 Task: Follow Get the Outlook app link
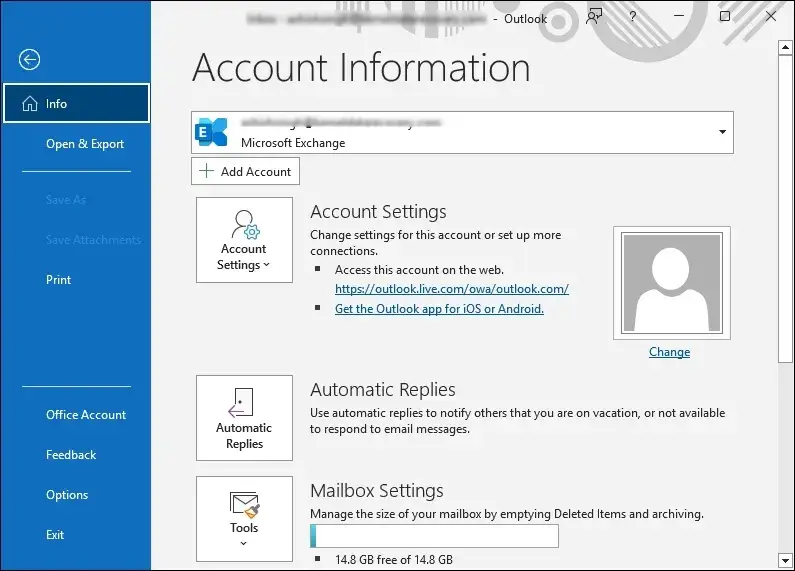pos(439,309)
